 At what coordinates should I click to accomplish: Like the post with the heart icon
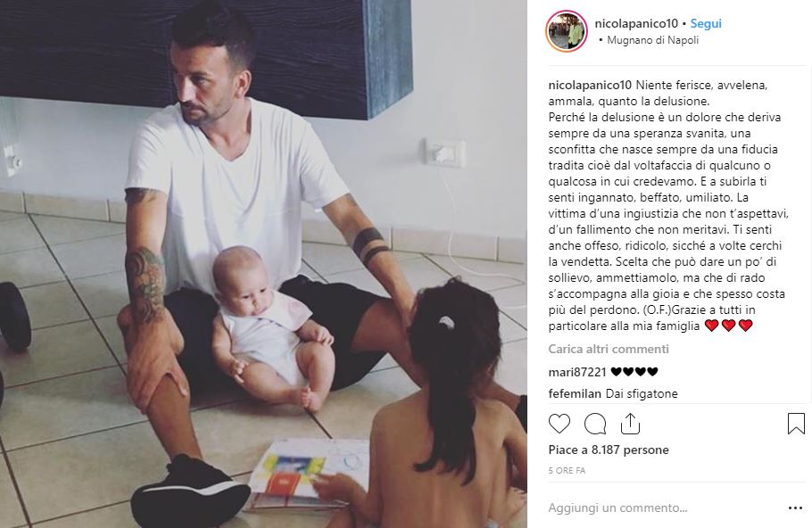coord(559,424)
